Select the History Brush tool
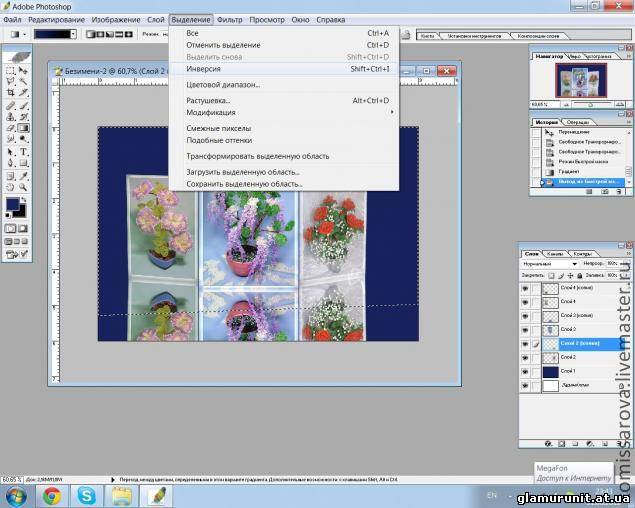Image resolution: width=635 pixels, height=508 pixels. coord(23,117)
